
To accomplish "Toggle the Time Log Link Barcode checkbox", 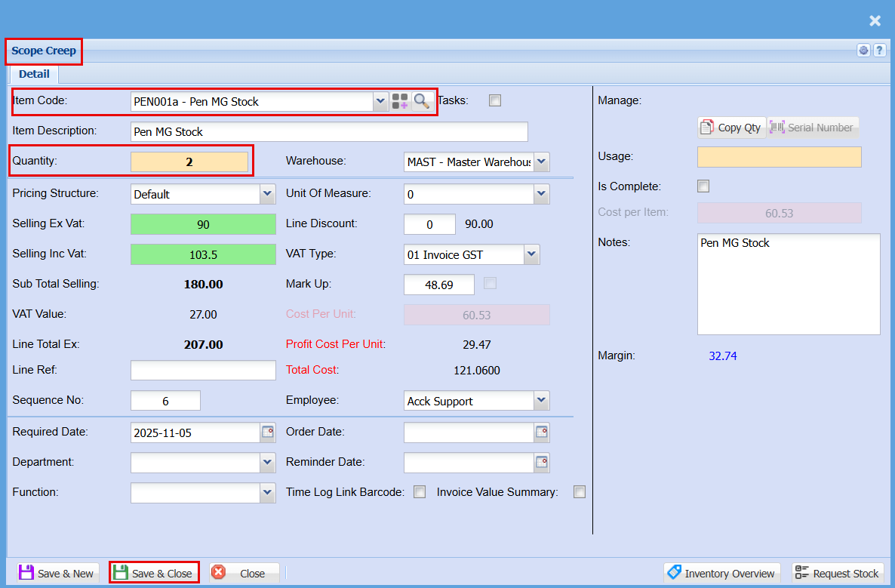I will 420,492.
